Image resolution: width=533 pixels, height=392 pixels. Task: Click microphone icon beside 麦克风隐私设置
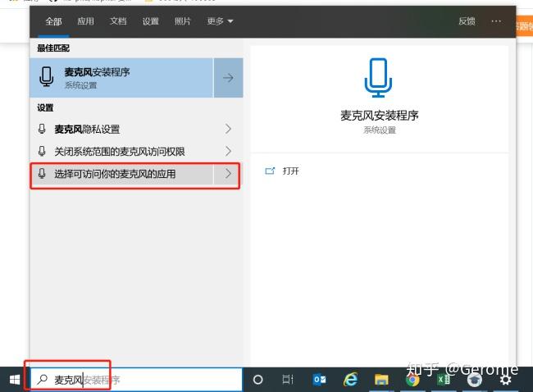tap(42, 129)
